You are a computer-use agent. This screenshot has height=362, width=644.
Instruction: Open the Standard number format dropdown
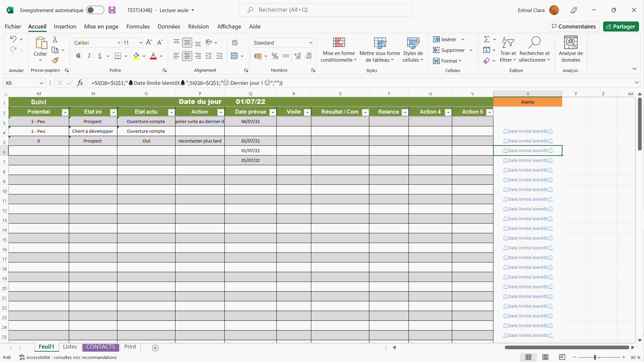tap(310, 43)
